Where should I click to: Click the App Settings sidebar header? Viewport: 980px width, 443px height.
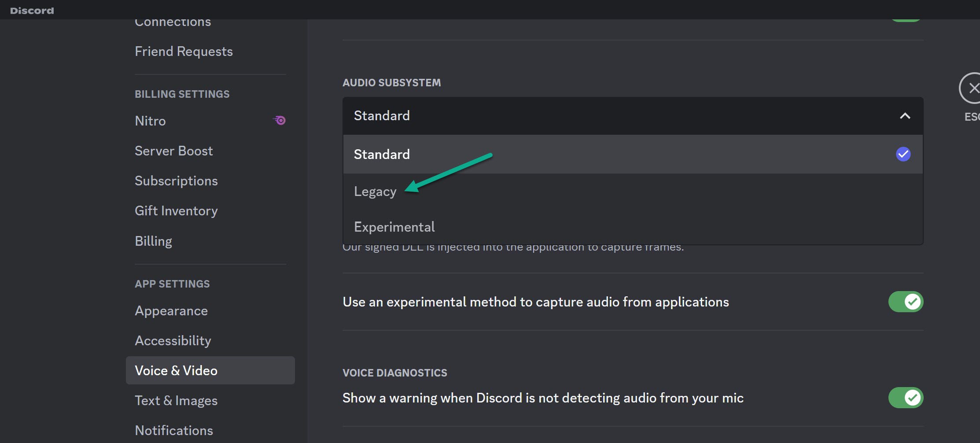pyautogui.click(x=172, y=284)
